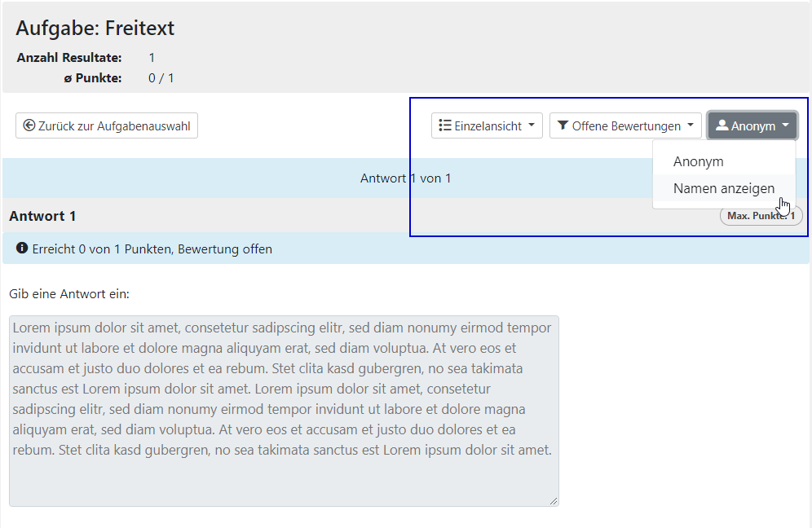Click the text area resize handle
The image size is (812, 528).
(554, 501)
